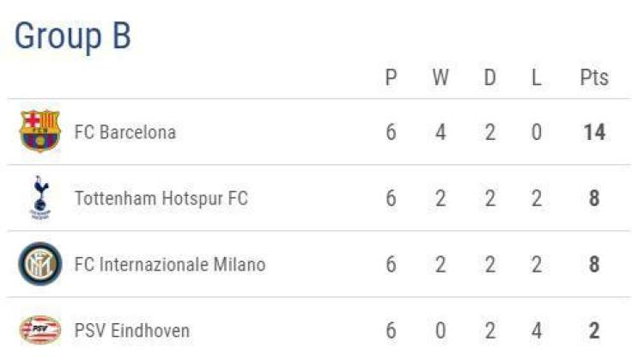Click the Pts points column header
This screenshot has width=644, height=360.
point(594,78)
